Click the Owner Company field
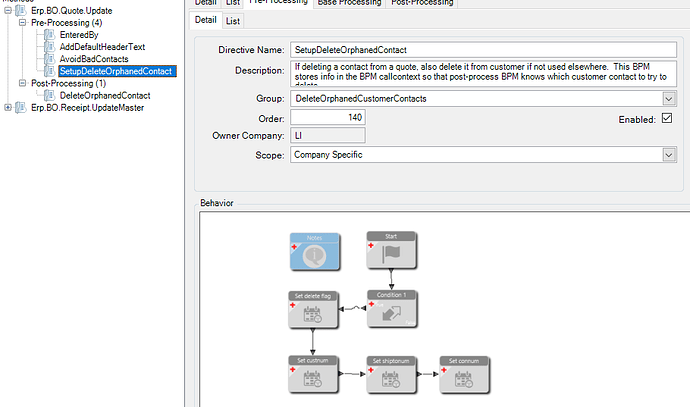 (328, 136)
